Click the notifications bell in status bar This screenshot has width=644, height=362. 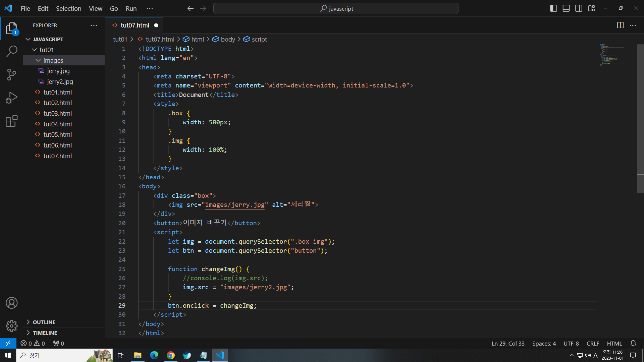633,343
